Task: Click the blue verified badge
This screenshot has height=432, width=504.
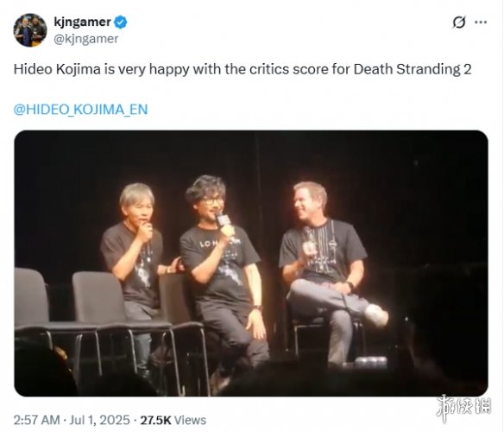Action: 121,22
